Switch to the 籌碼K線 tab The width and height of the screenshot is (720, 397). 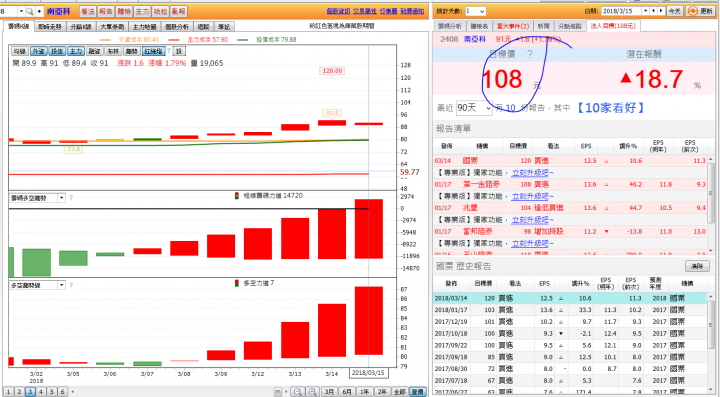click(18, 26)
